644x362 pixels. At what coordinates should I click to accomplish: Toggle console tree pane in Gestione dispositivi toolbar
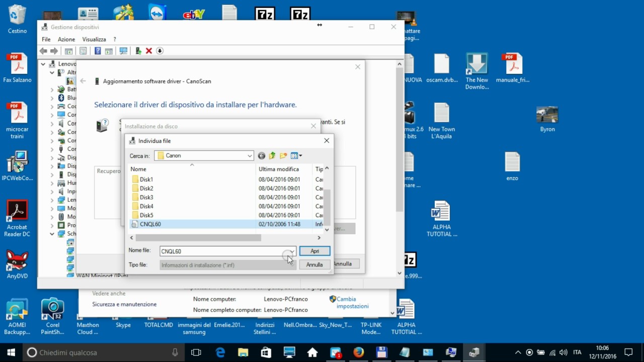pyautogui.click(x=68, y=51)
